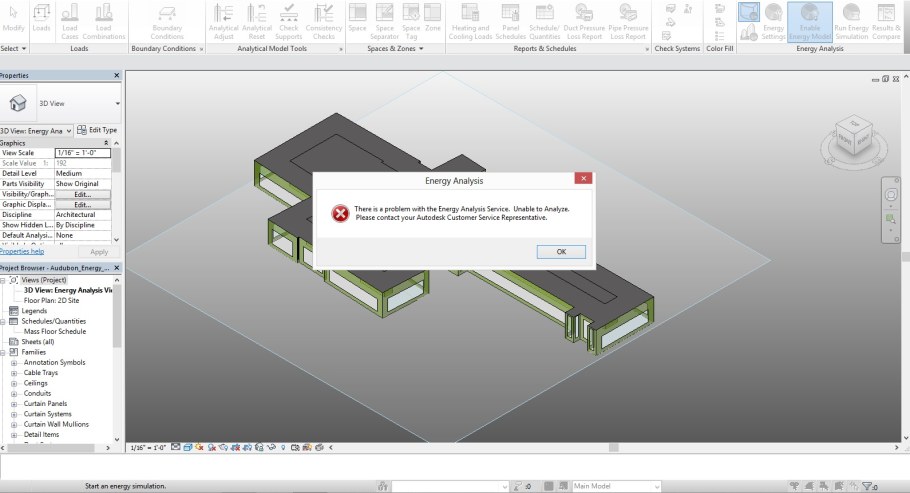The width and height of the screenshot is (910, 493).
Task: Click the Check Systems panel label
Action: pyautogui.click(x=677, y=49)
